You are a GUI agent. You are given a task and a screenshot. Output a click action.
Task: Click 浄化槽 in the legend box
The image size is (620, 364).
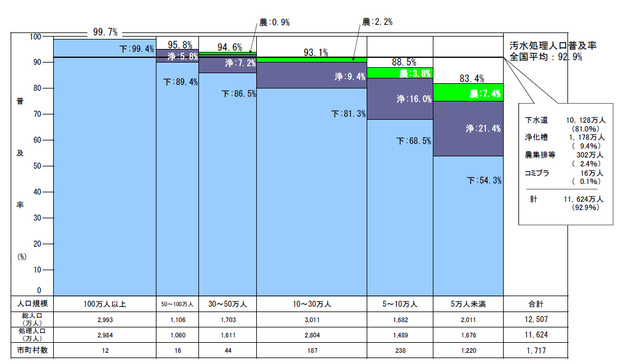click(537, 137)
